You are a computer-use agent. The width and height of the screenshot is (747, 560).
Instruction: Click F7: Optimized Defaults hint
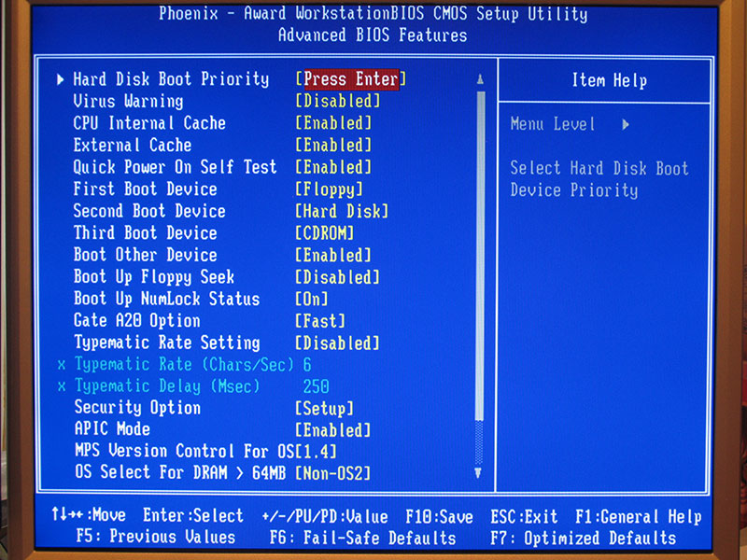point(583,539)
